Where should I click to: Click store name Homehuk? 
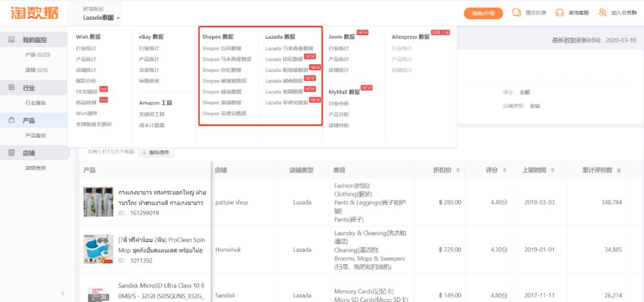coord(228,250)
